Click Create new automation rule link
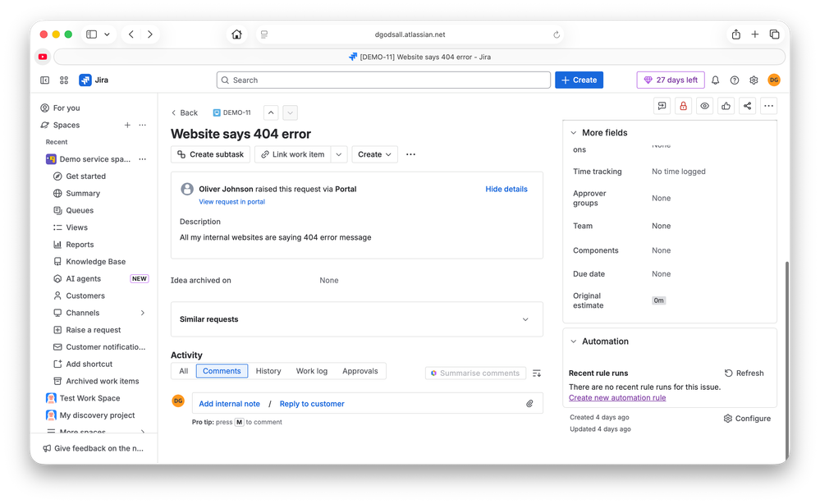Screen dimensions: 820x504 pos(617,398)
